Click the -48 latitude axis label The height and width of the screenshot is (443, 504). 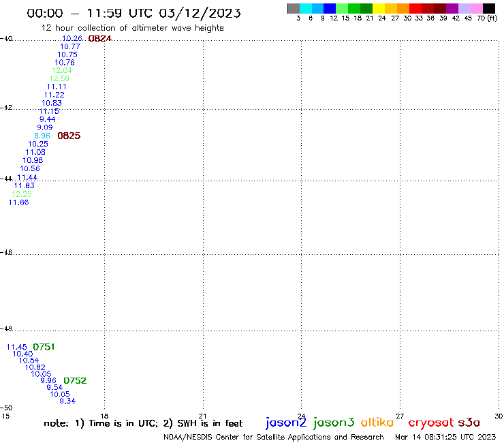[x=6, y=329]
